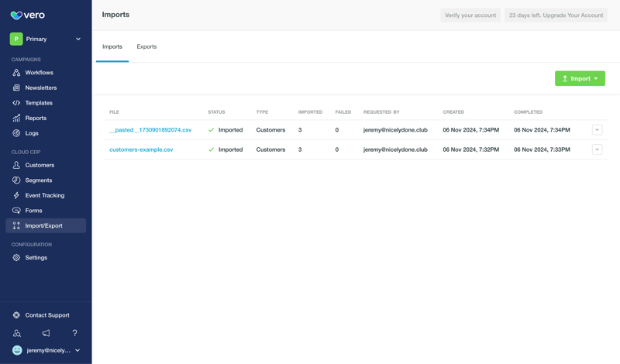Viewport: 620px width, 364px height.
Task: Open the green Import dropdown button
Action: (580, 78)
